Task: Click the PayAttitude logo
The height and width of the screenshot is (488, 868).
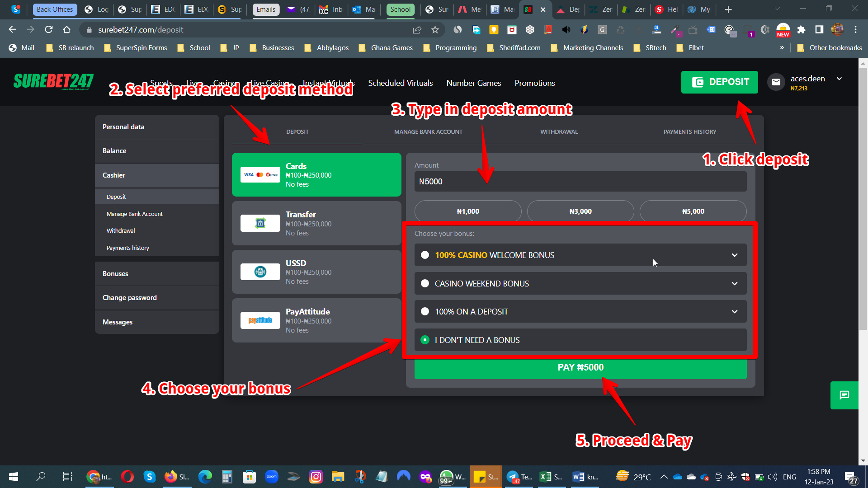Action: coord(260,320)
